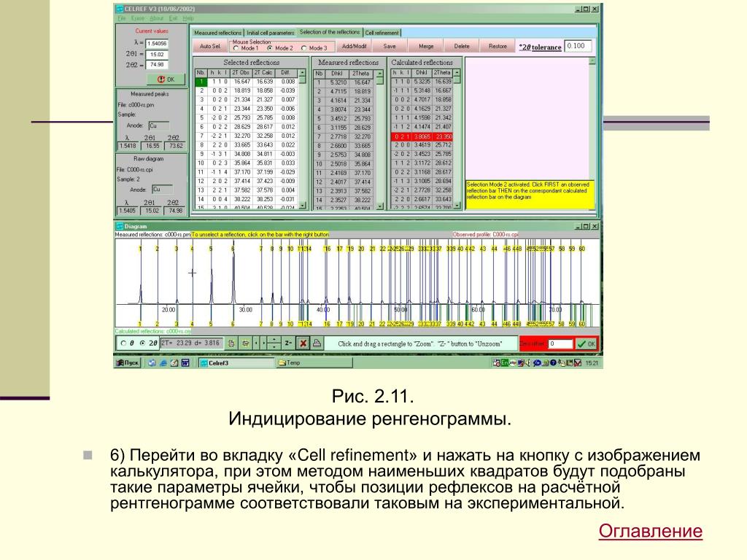Click OK button under Current values
747x560 pixels.
(166, 79)
